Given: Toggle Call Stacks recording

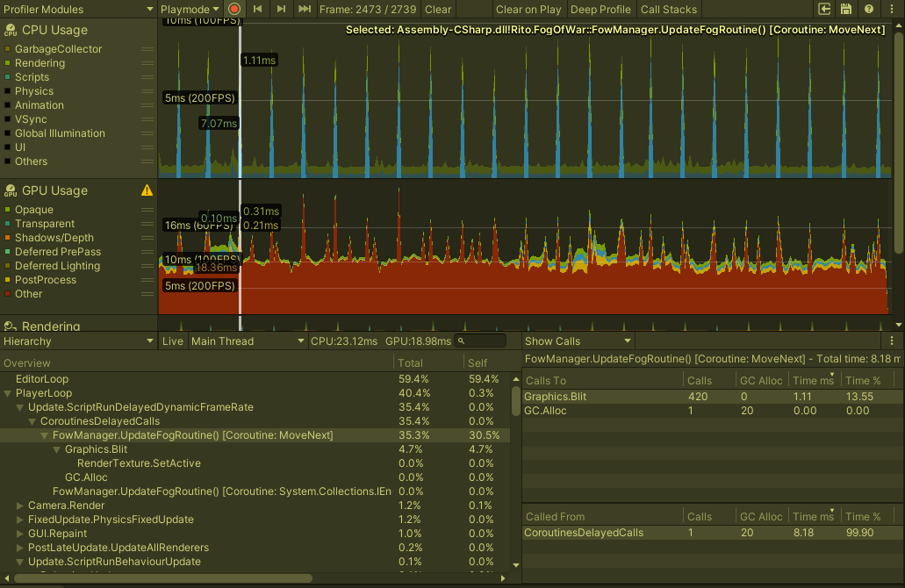Looking at the screenshot, I should (x=668, y=10).
